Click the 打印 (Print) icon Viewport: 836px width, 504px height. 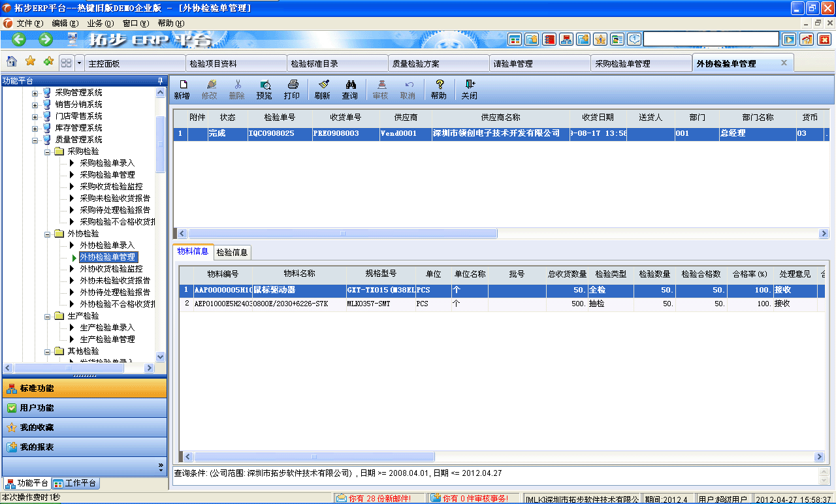[293, 89]
